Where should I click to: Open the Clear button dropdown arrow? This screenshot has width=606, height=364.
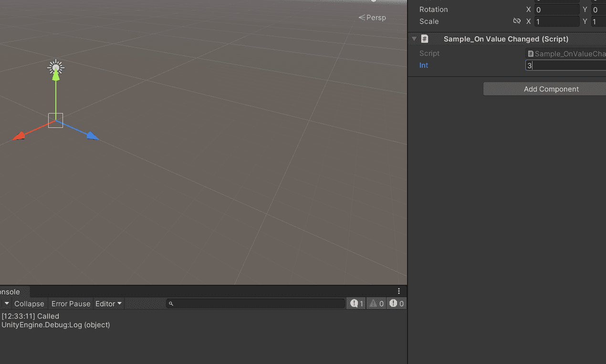tap(7, 303)
